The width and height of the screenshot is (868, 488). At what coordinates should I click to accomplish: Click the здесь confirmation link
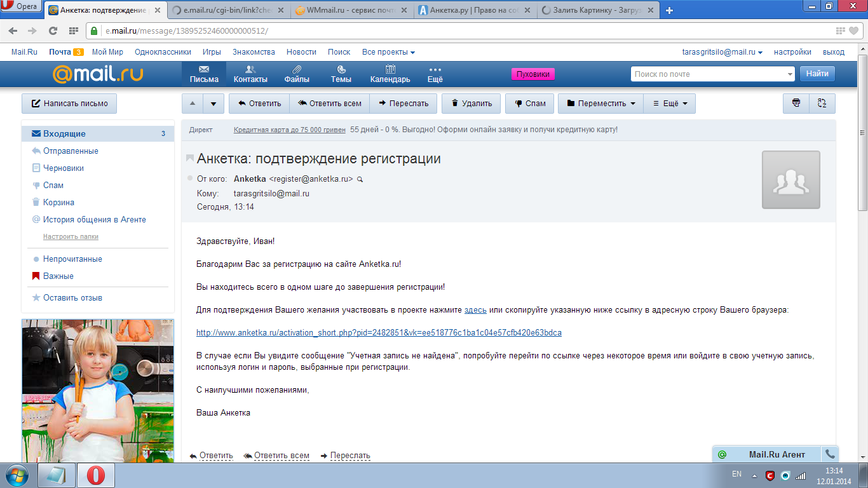tap(475, 310)
